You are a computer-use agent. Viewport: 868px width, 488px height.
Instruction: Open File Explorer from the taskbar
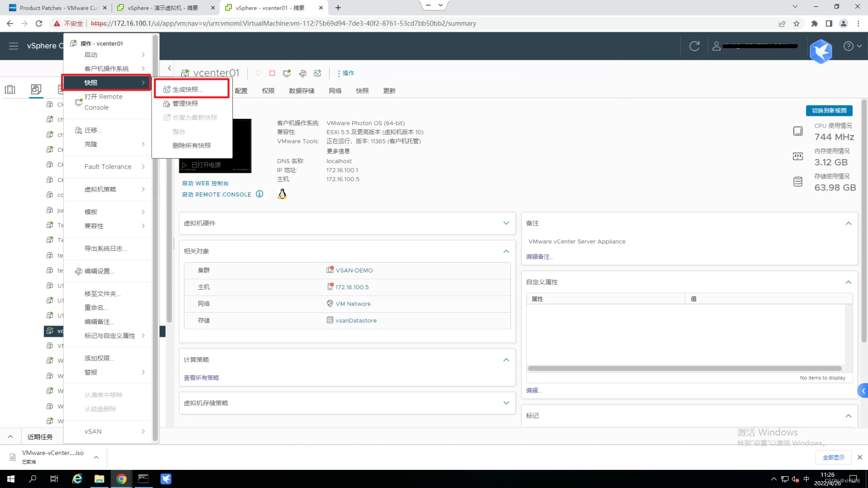point(99,479)
